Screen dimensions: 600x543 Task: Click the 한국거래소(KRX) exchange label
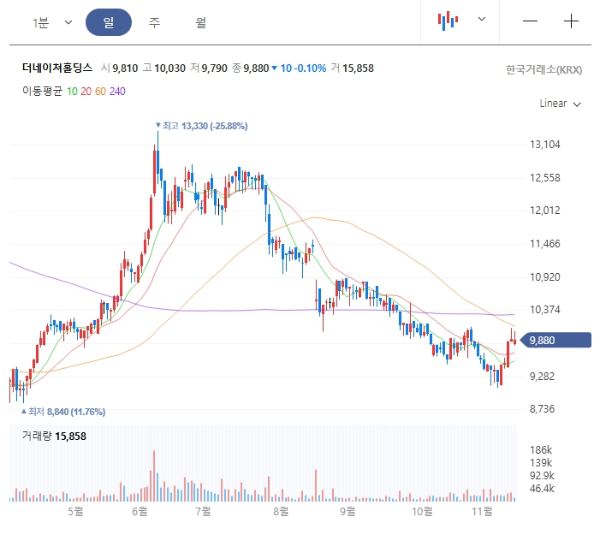click(x=544, y=70)
